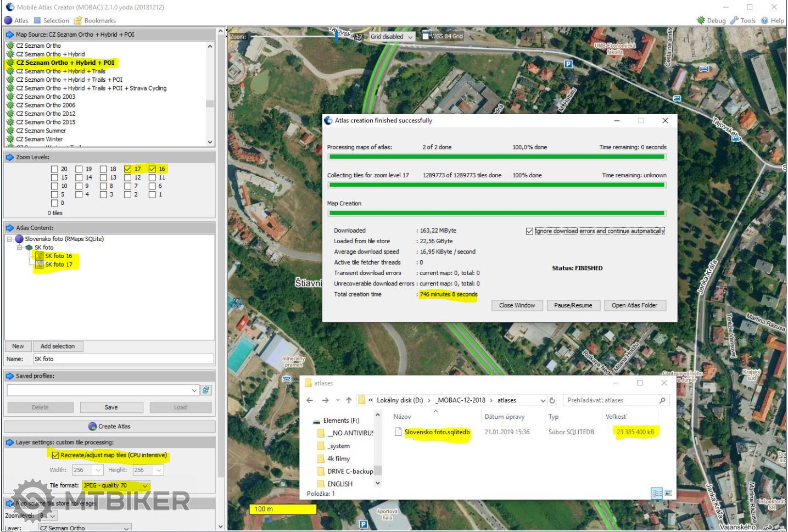Toggle Recreate/adjust map tiles checkbox
The image size is (788, 532).
click(x=55, y=455)
